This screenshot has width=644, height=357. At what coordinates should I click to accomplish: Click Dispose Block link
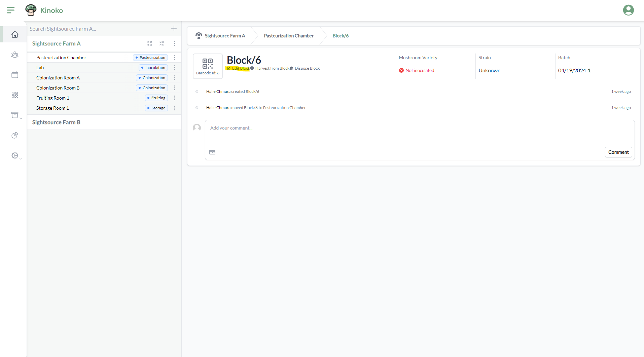[307, 68]
